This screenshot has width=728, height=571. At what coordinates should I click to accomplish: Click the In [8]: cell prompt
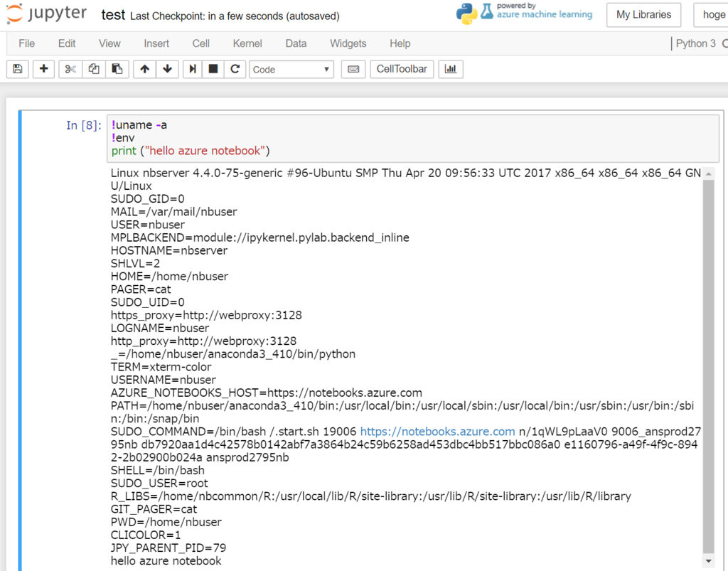[84, 125]
